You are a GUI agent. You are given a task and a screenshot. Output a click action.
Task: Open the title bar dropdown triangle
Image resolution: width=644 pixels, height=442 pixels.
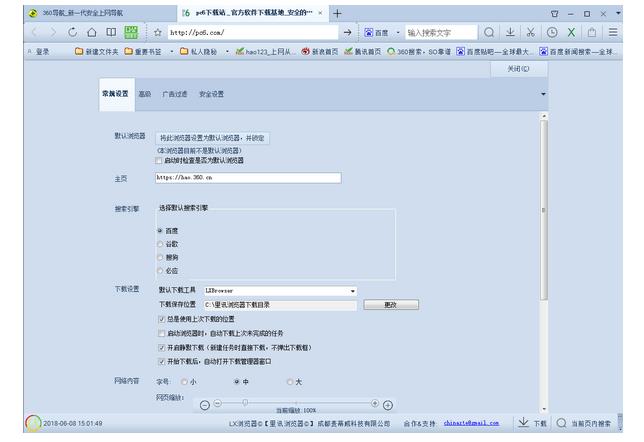coord(618,13)
